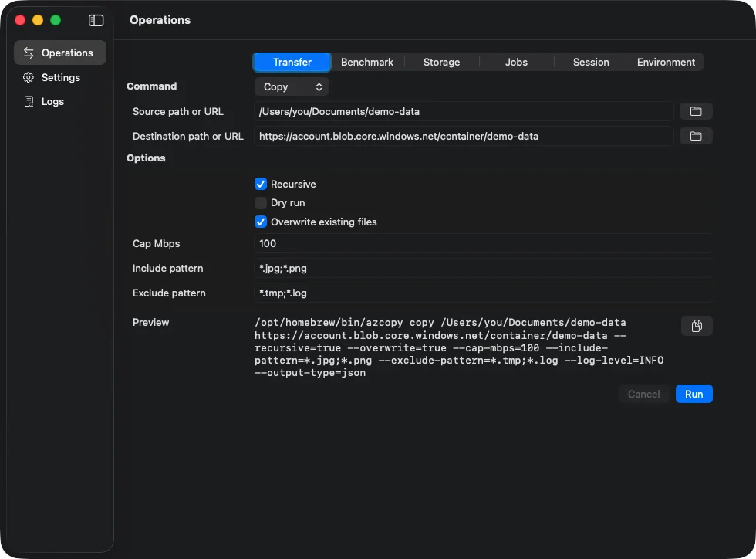Select the Transfer tab
The height and width of the screenshot is (559, 756).
pos(292,63)
